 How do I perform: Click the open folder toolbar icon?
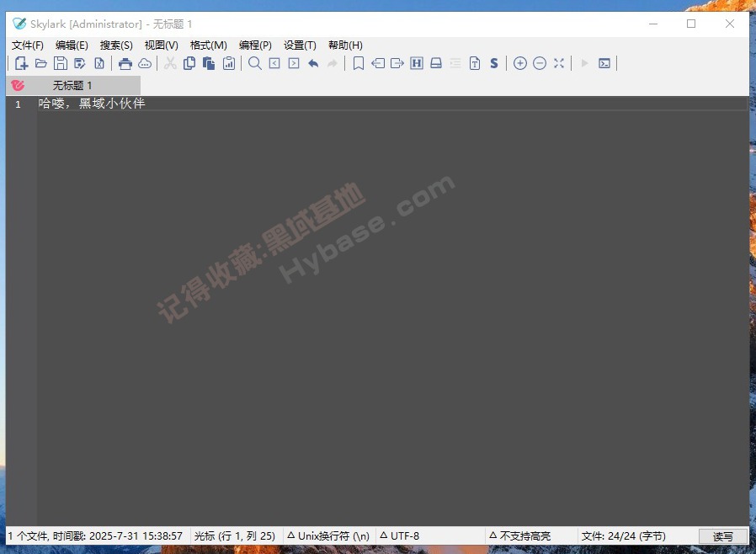click(x=41, y=63)
